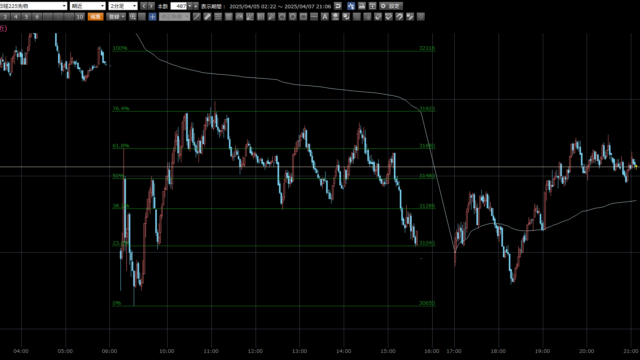Select the Gann fan drawing tool
The height and width of the screenshot is (360, 640).
[250, 17]
